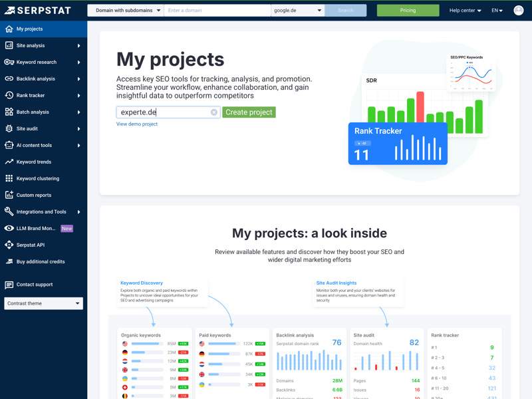Click the New badge beside LLM Brand
532x399 pixels.
(x=67, y=229)
